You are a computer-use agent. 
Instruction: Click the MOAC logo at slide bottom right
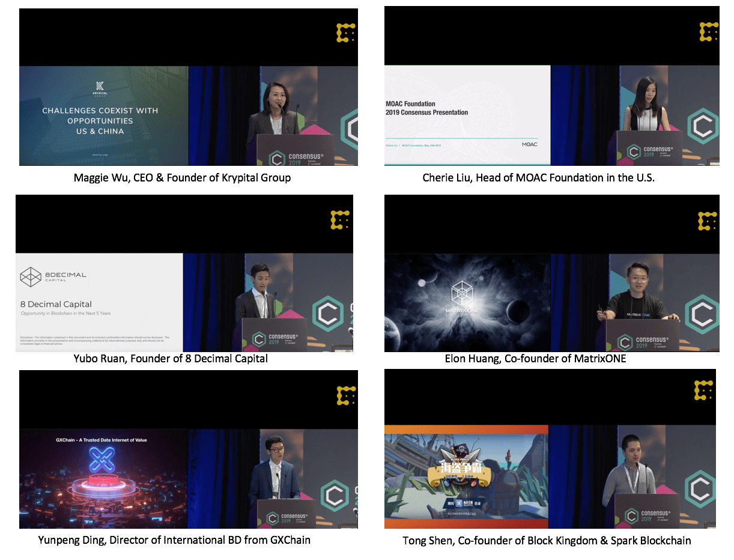click(x=529, y=144)
